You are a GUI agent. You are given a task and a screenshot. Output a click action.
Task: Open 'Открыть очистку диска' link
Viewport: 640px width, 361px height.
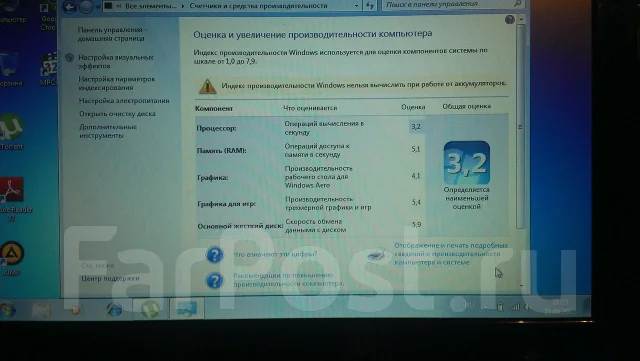117,114
